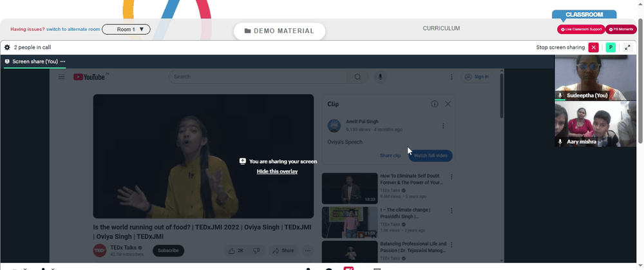Click Sign in on YouTube
Screen dimensions: 644x270
pyautogui.click(x=477, y=77)
